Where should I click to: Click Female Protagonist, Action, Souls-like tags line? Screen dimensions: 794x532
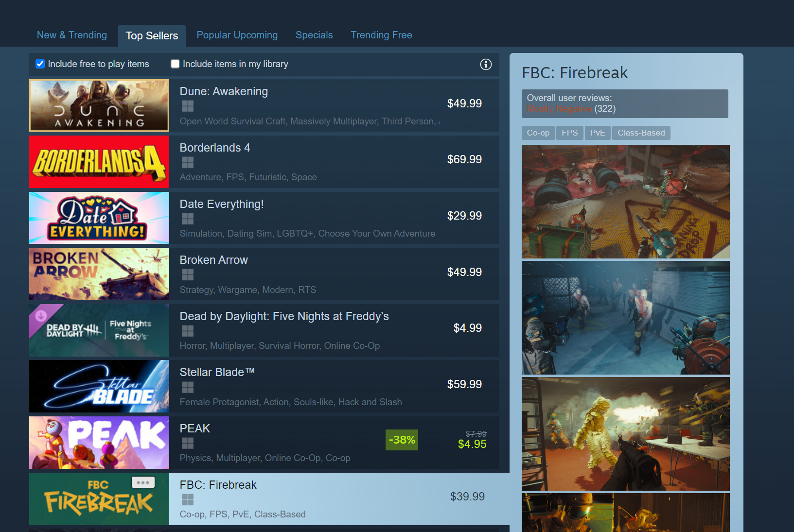click(291, 402)
